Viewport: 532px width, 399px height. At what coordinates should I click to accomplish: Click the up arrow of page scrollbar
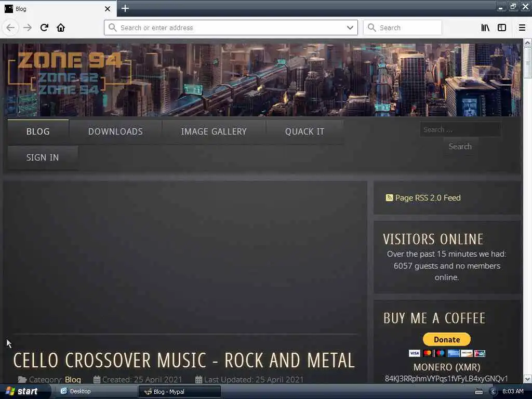(x=528, y=43)
